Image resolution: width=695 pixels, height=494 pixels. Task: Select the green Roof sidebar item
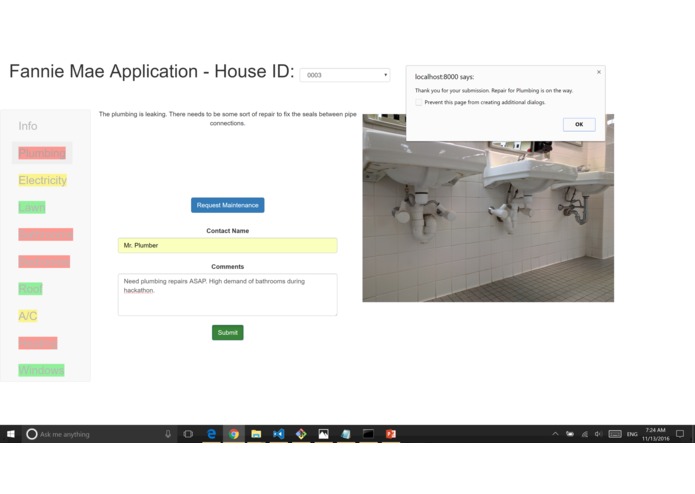30,289
